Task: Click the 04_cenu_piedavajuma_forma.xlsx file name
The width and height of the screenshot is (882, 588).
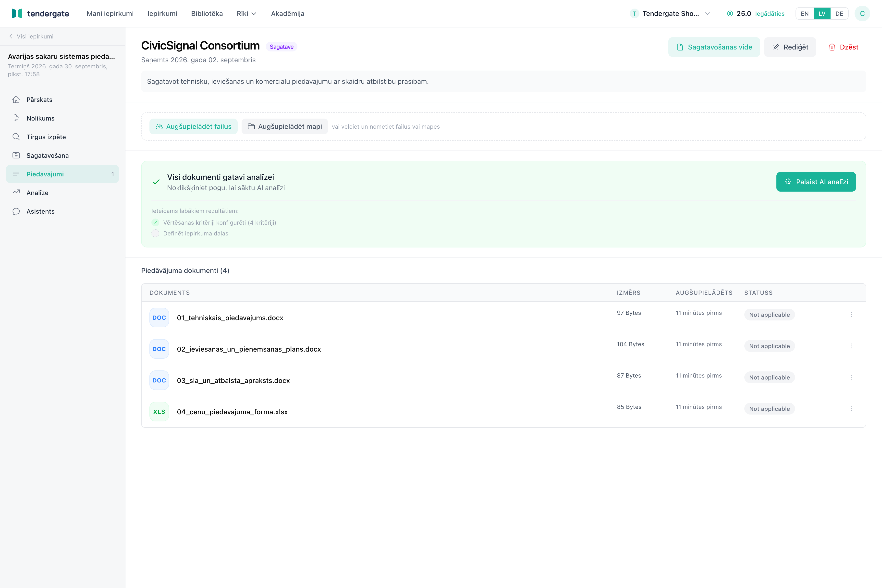Action: (232, 412)
